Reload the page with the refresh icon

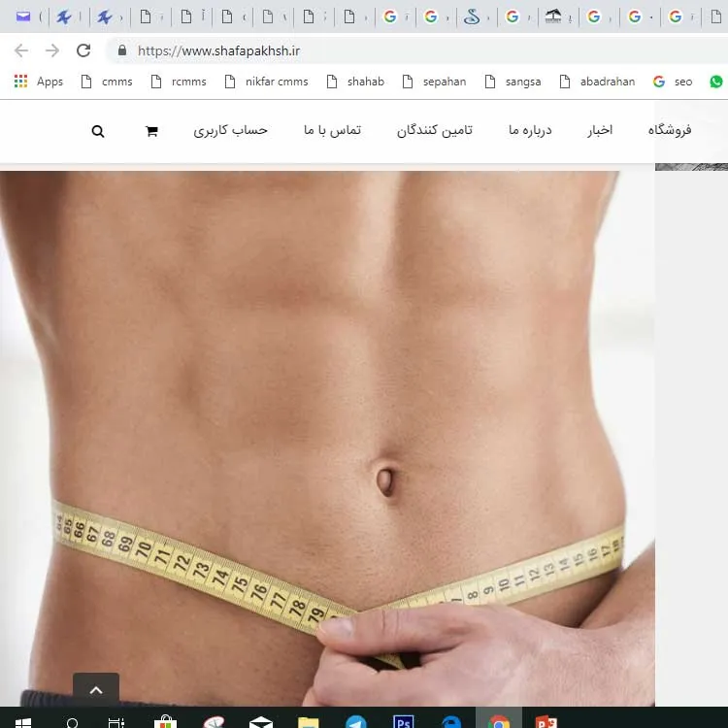[x=83, y=50]
